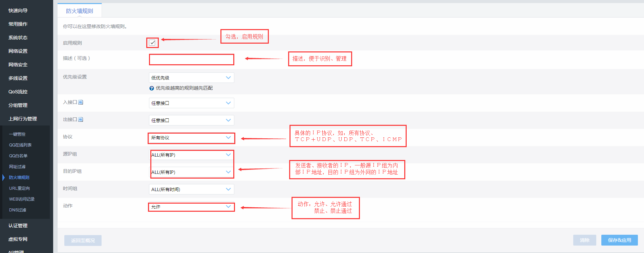
Task: Open the 出接口 interface dropdown
Action: (191, 120)
